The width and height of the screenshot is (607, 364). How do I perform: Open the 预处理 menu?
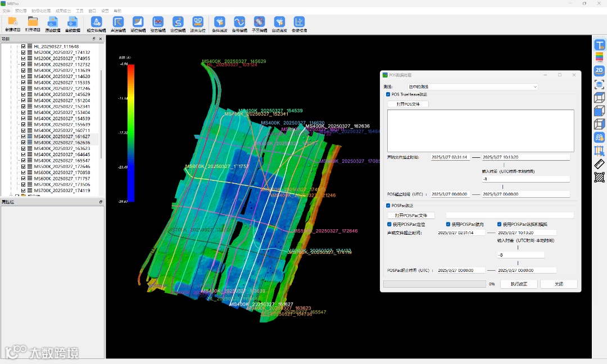(x=21, y=11)
